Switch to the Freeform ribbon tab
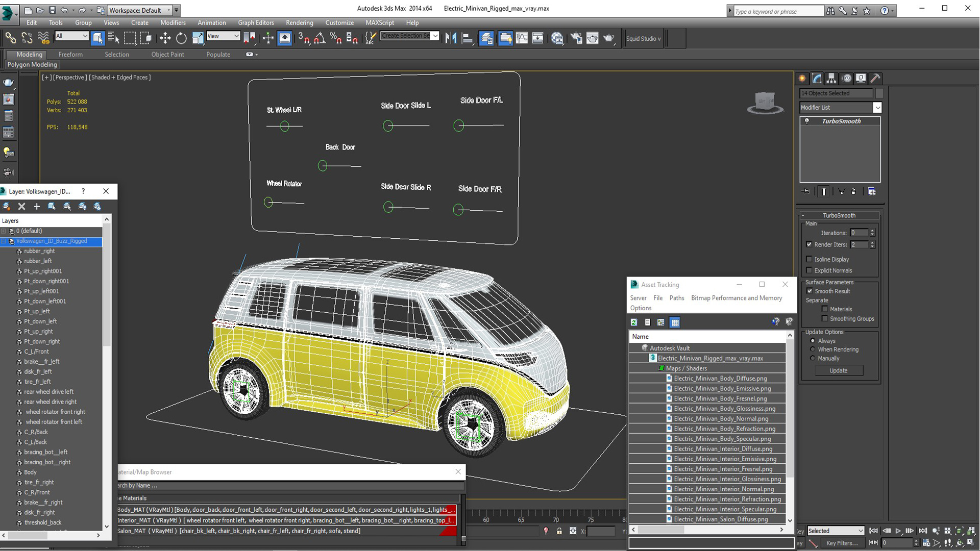The width and height of the screenshot is (980, 551). click(x=70, y=55)
